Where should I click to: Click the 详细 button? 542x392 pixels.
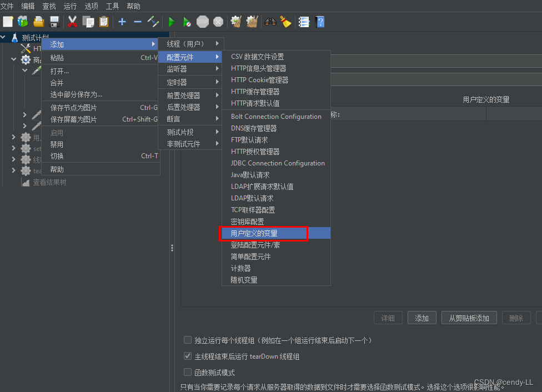tap(388, 318)
